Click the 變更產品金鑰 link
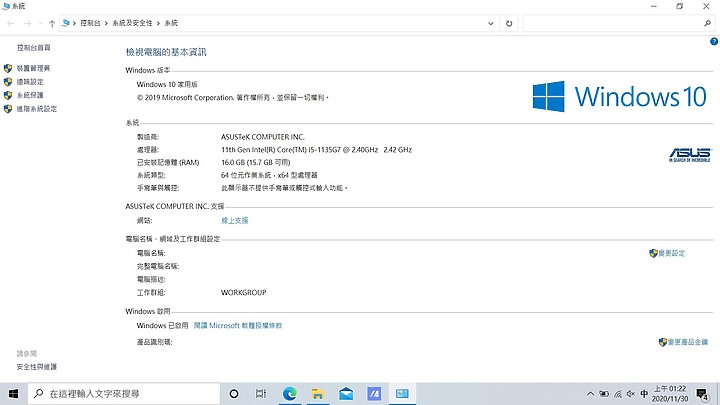 (x=688, y=342)
